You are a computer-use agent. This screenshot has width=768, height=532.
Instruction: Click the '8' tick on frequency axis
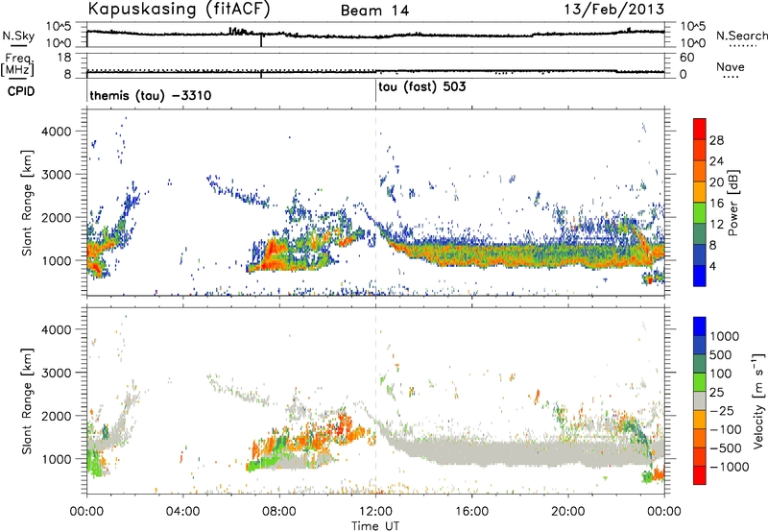pos(67,74)
